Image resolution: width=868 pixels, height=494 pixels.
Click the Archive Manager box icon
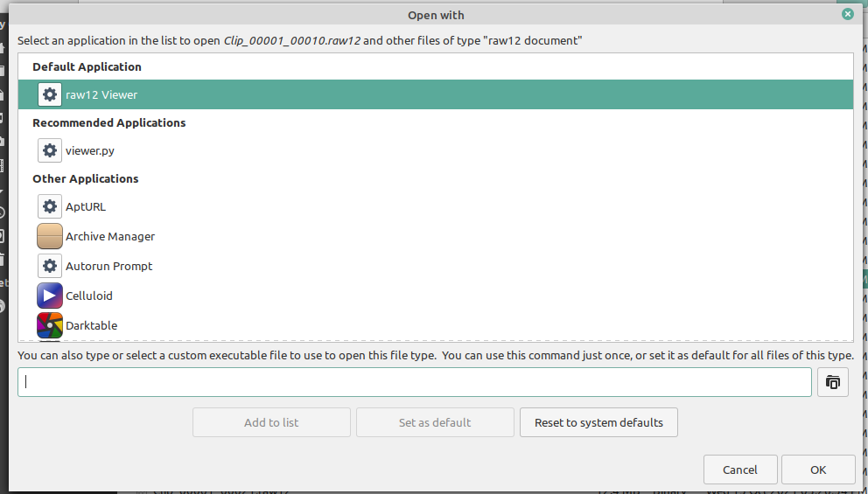pyautogui.click(x=50, y=236)
